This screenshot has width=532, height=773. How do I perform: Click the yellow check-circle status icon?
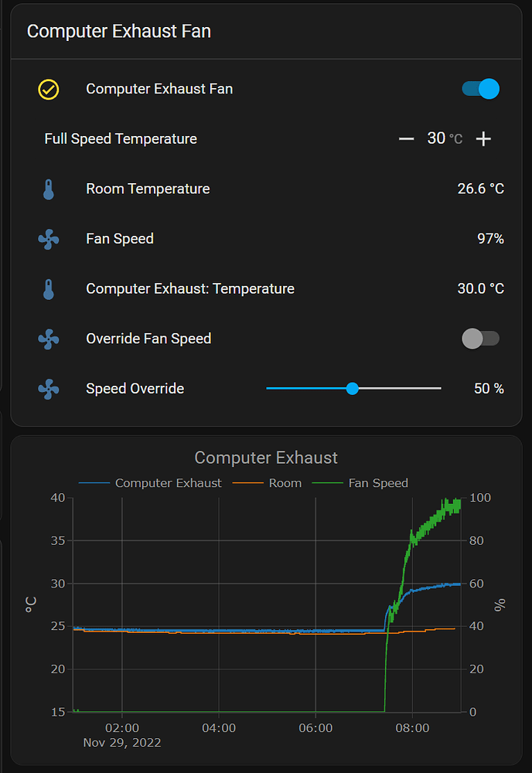49,89
